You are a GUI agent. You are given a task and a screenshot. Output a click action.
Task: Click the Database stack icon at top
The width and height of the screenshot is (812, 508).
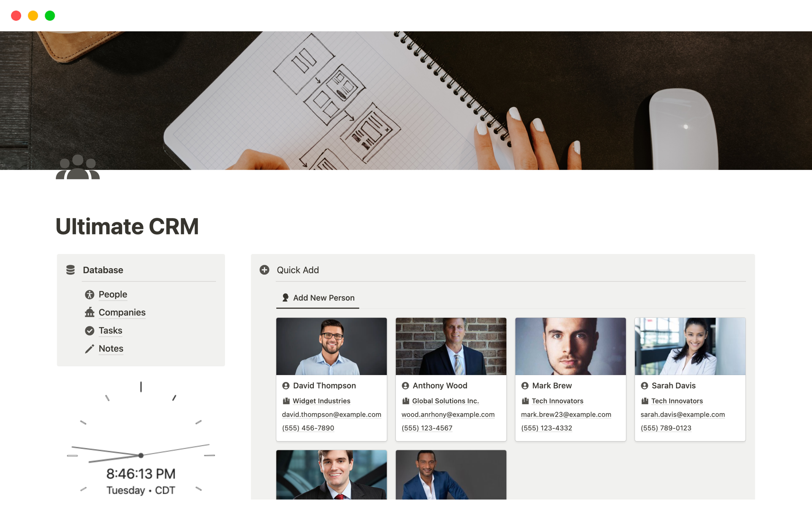71,269
